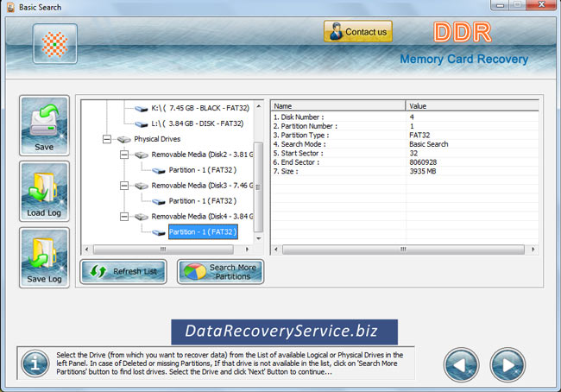Click the Refresh List button
Screen dimensions: 561x392
123,272
